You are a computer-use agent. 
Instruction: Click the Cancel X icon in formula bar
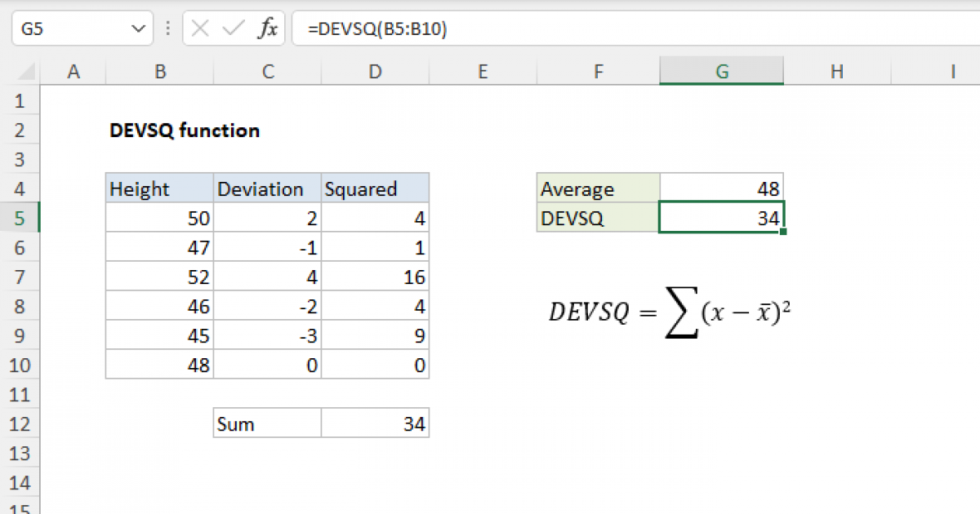pyautogui.click(x=201, y=29)
